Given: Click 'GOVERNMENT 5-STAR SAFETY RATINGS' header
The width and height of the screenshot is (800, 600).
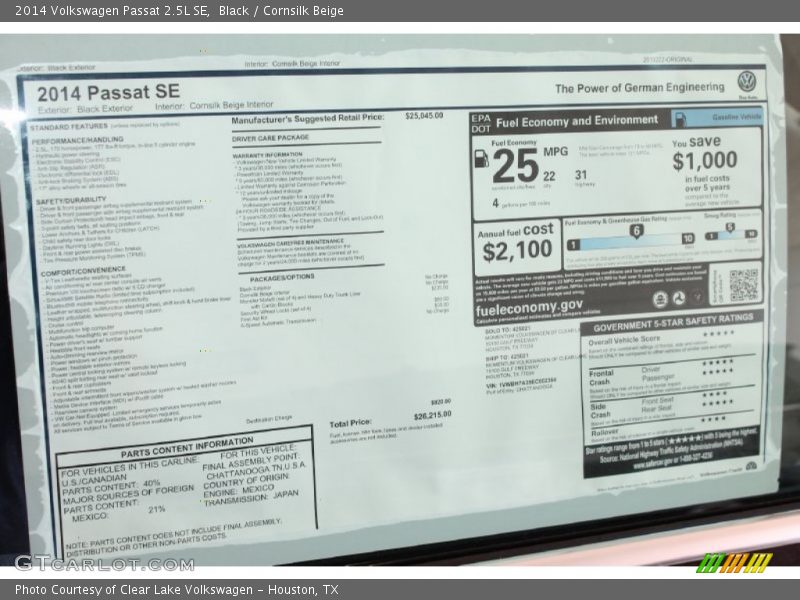Looking at the screenshot, I should coord(673,322).
